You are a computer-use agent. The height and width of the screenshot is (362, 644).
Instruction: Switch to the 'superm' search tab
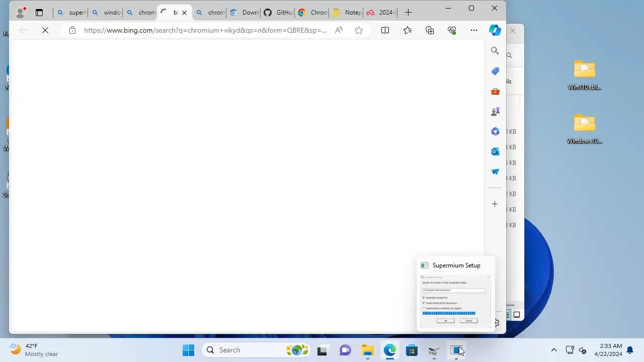click(x=70, y=13)
